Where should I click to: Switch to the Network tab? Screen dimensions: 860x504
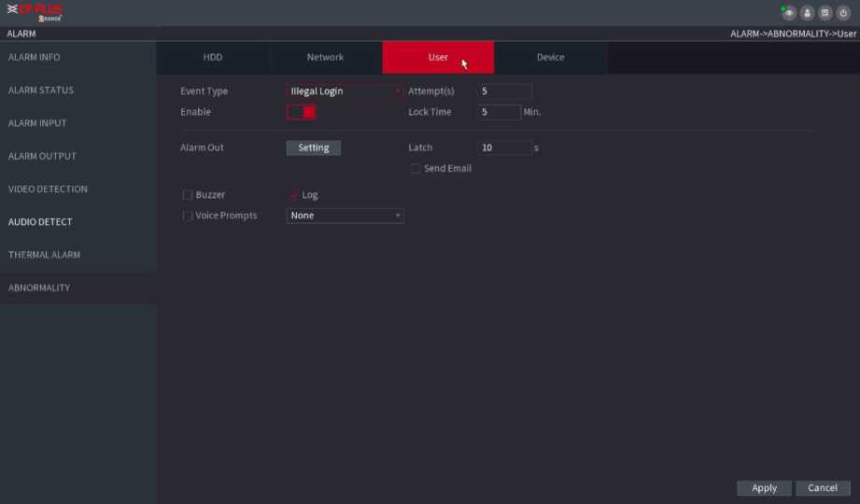coord(325,58)
